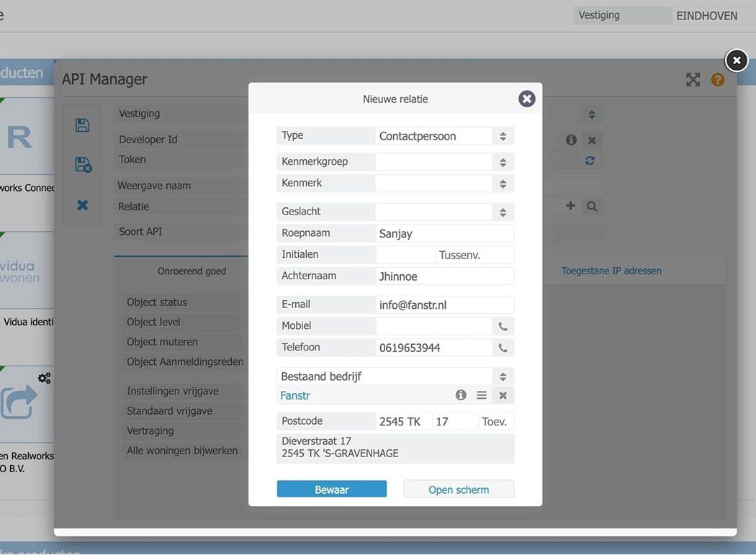The image size is (756, 555).
Task: Expand the Bestaand bedrijf selector
Action: coord(395,376)
